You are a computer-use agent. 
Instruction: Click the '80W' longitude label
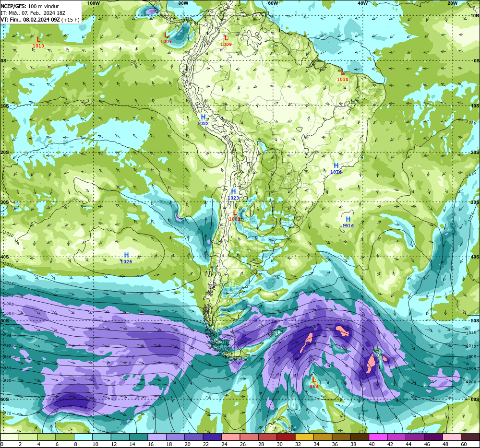click(x=183, y=3)
